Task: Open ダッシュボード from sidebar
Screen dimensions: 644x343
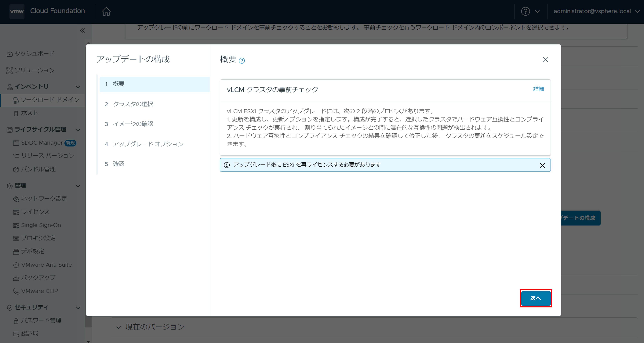Action: (34, 54)
